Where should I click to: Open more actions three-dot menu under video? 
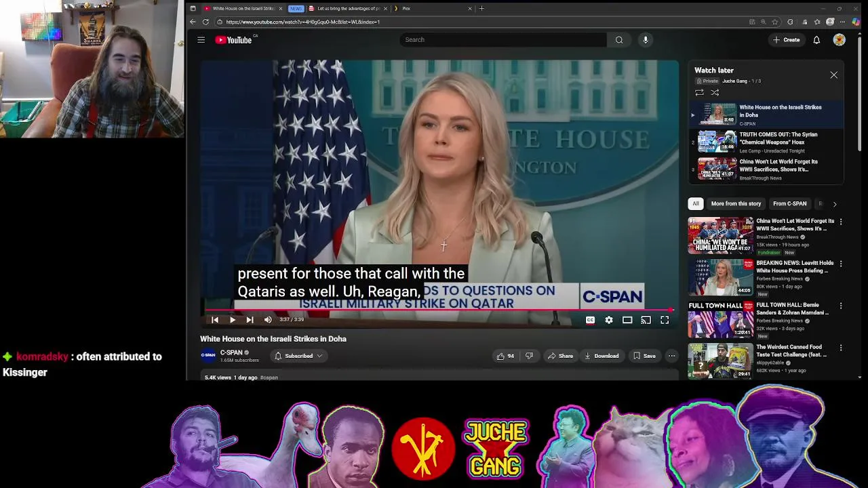pos(671,356)
